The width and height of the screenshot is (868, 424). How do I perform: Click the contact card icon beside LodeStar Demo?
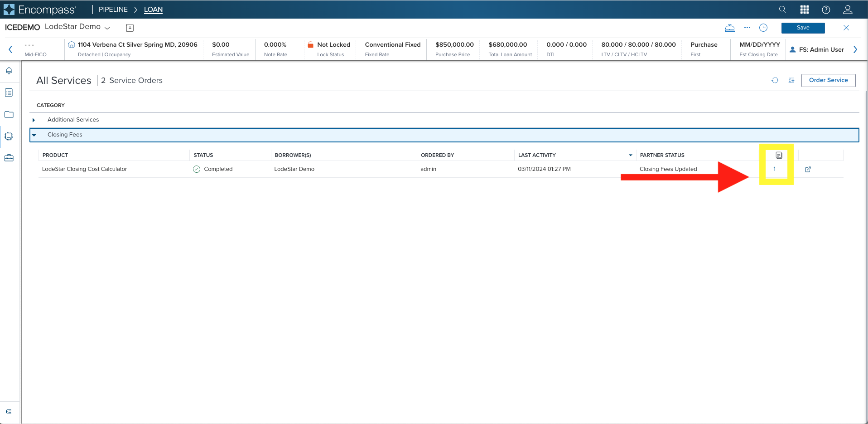(130, 28)
